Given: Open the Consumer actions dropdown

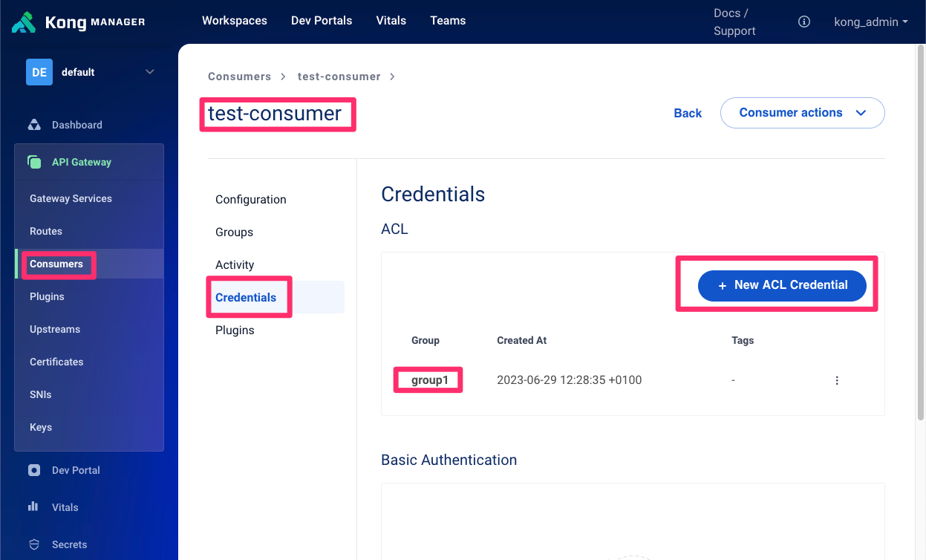Looking at the screenshot, I should (x=803, y=113).
